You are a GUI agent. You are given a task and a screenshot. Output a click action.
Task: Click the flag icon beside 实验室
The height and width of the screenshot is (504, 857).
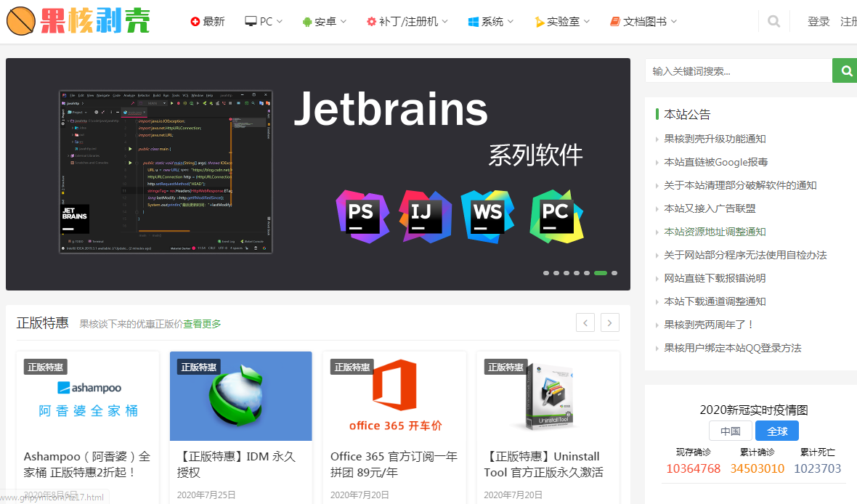pyautogui.click(x=539, y=22)
